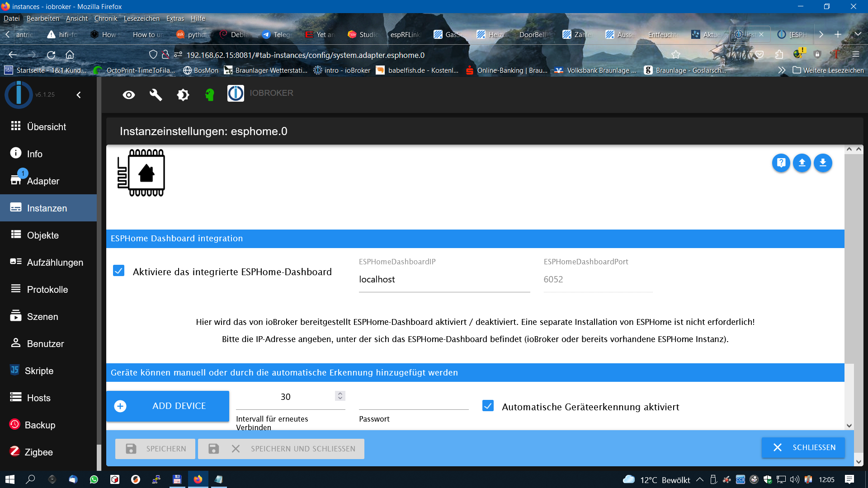Download the configuration via the download arrow button
The width and height of the screenshot is (868, 488).
pyautogui.click(x=823, y=163)
